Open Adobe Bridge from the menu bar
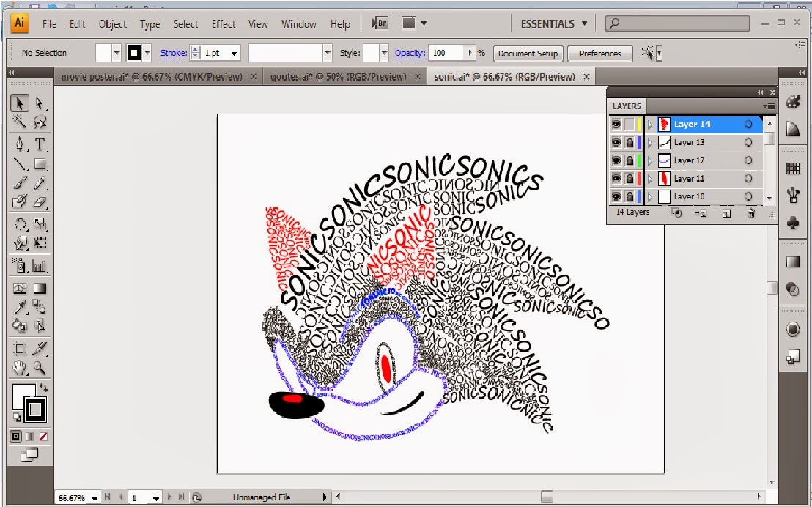812x507 pixels. click(380, 23)
